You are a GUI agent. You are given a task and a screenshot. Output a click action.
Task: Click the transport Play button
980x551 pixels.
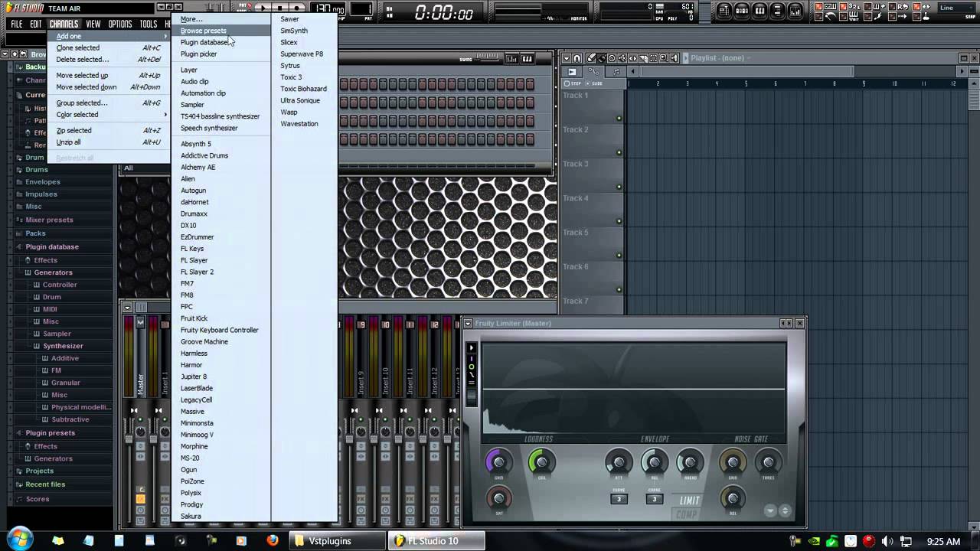coord(263,8)
